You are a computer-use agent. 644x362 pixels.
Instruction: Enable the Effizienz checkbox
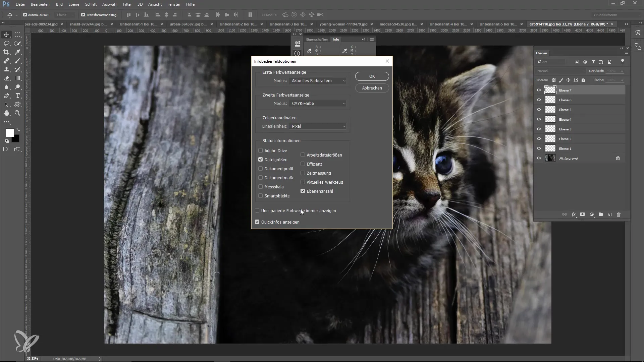303,164
